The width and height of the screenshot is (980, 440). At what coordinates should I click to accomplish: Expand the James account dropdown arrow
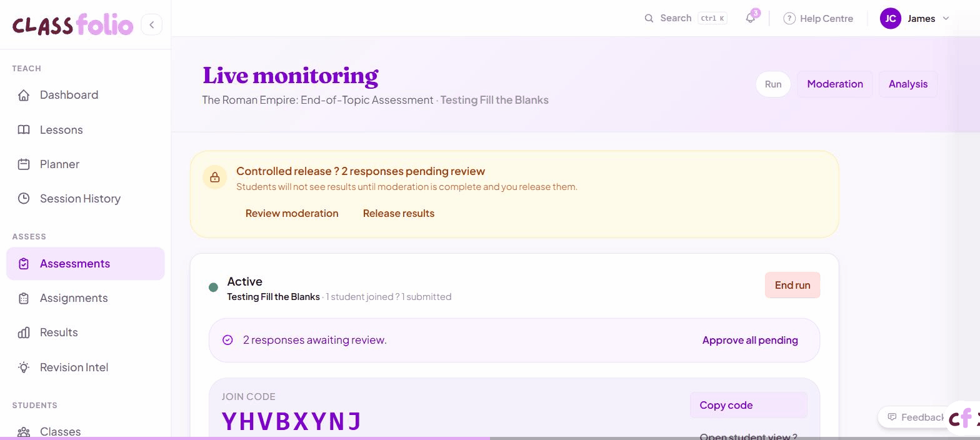(946, 18)
